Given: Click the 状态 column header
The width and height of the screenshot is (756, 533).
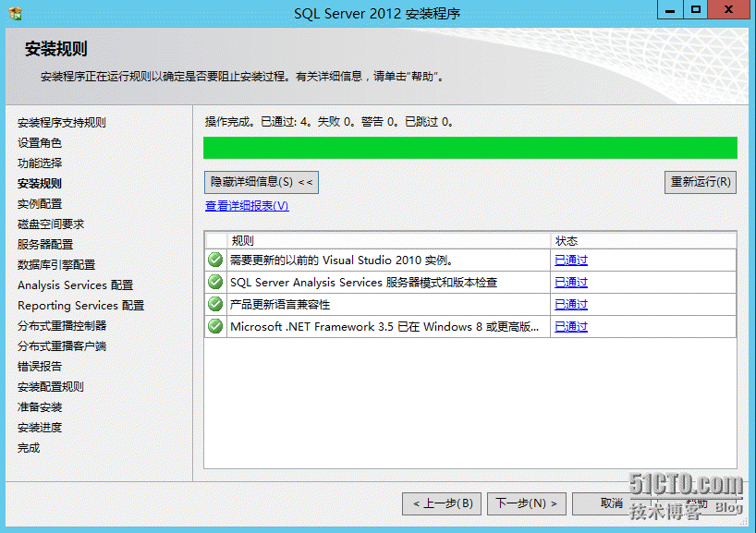Looking at the screenshot, I should tap(643, 240).
